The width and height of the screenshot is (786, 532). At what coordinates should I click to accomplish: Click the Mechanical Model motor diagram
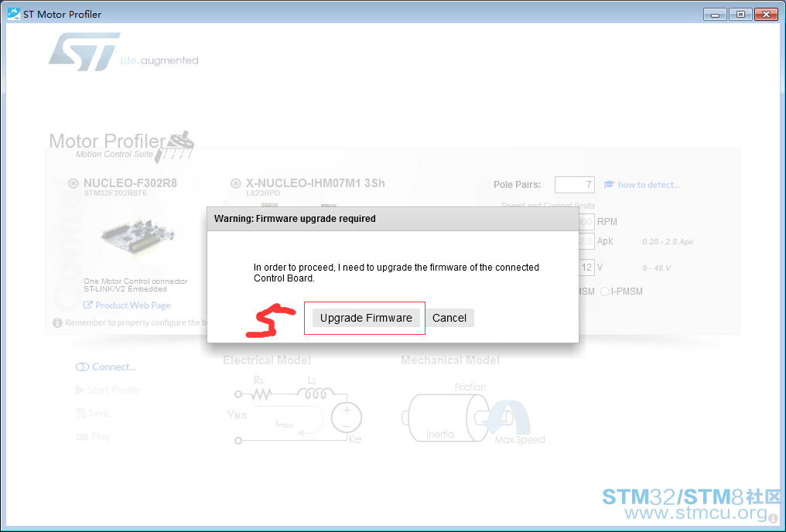(473, 414)
